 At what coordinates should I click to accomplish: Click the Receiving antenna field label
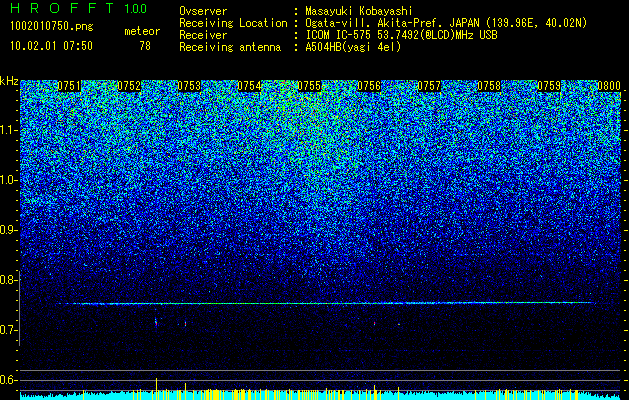[x=230, y=47]
